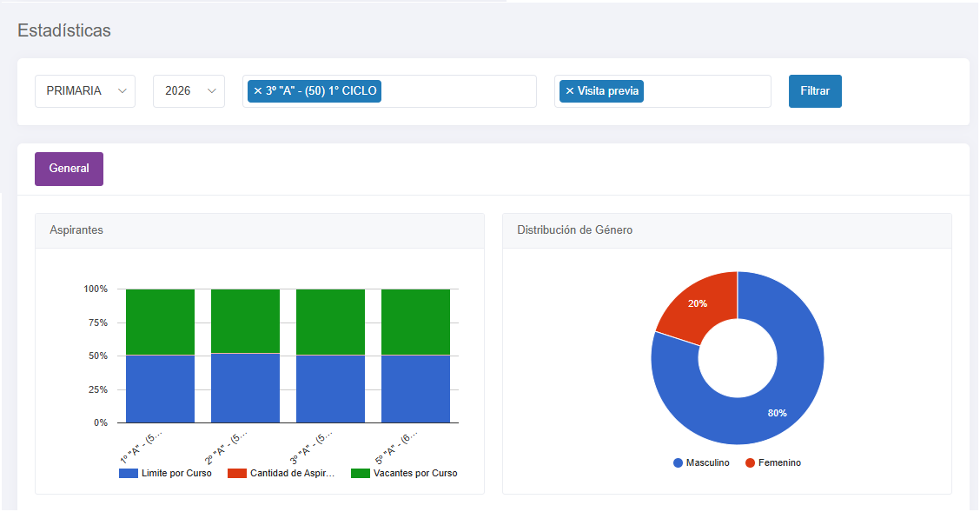Remove the Visita previa filter tag
This screenshot has width=980, height=512.
pos(569,91)
